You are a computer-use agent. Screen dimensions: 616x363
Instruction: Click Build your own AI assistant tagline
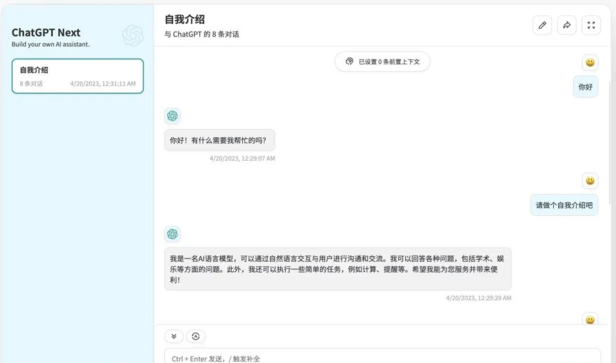[x=50, y=44]
